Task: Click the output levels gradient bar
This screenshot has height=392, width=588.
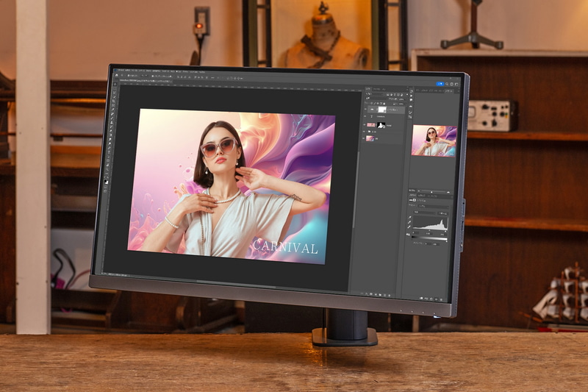Action: 430,238
